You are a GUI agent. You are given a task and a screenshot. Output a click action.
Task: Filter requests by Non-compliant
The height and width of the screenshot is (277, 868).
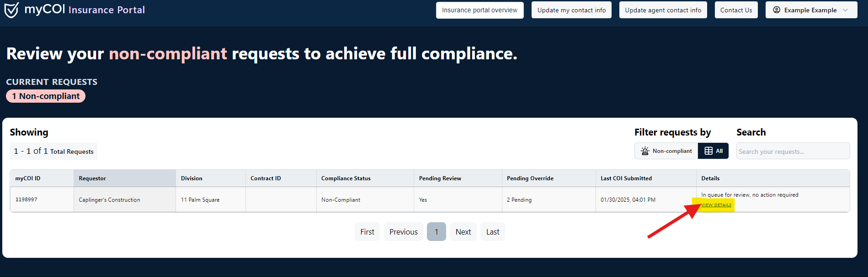pyautogui.click(x=666, y=151)
